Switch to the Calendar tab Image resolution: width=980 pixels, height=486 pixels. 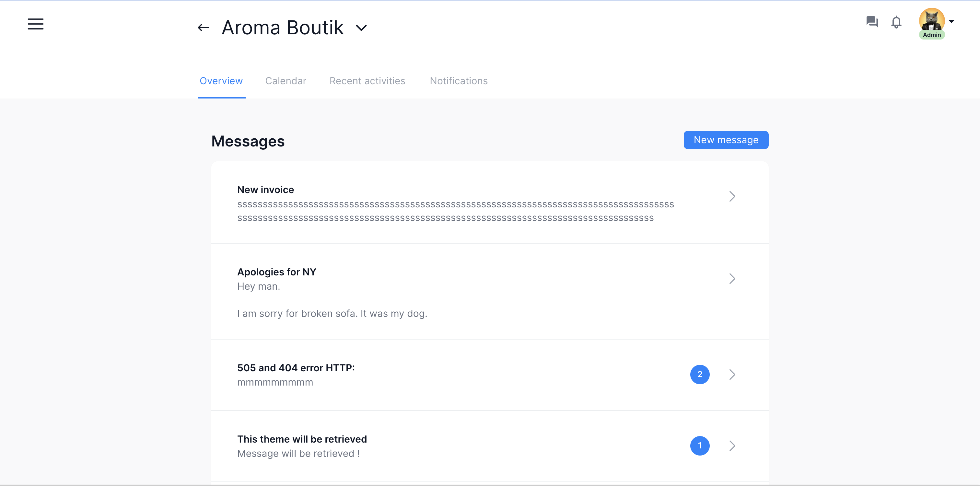pyautogui.click(x=285, y=81)
